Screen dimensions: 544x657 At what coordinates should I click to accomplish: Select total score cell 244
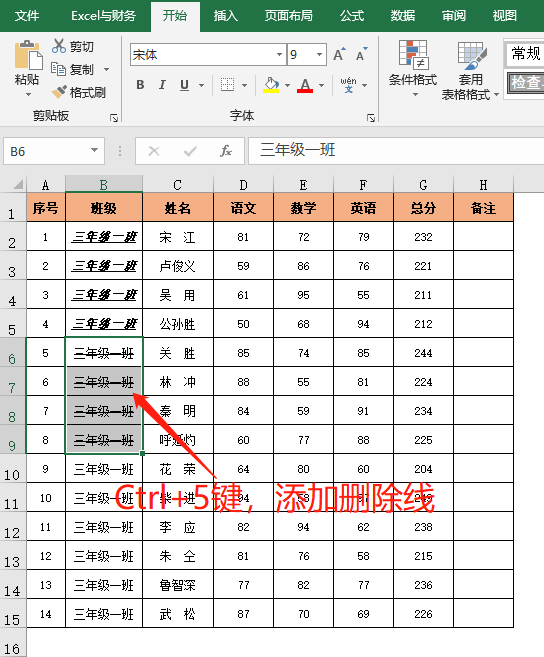(423, 353)
